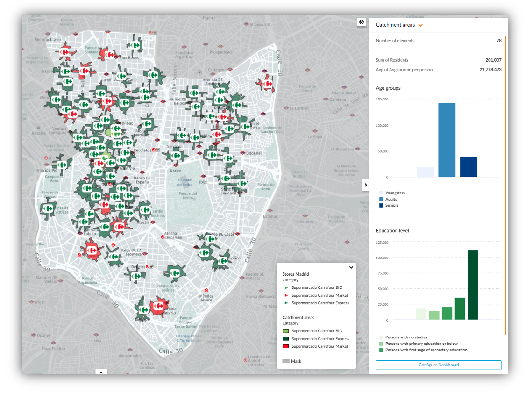Click the Carrefour Market catchment red swatch
Viewport: 532px width, 394px height.
(286, 346)
